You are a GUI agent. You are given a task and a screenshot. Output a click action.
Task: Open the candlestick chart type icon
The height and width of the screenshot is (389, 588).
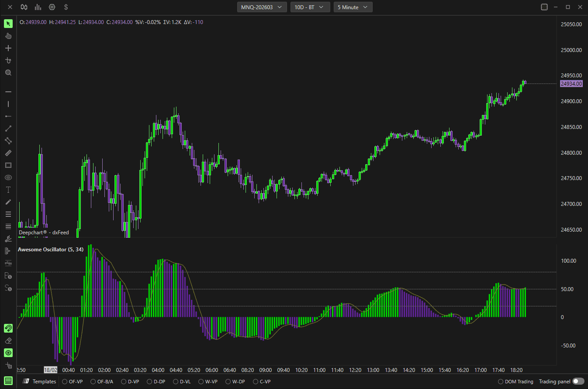(x=24, y=7)
